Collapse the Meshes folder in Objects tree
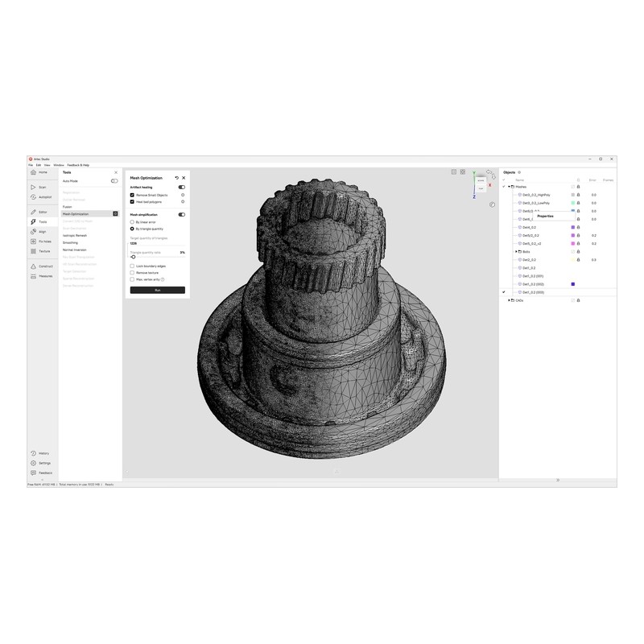This screenshot has height=644, width=644. (509, 187)
